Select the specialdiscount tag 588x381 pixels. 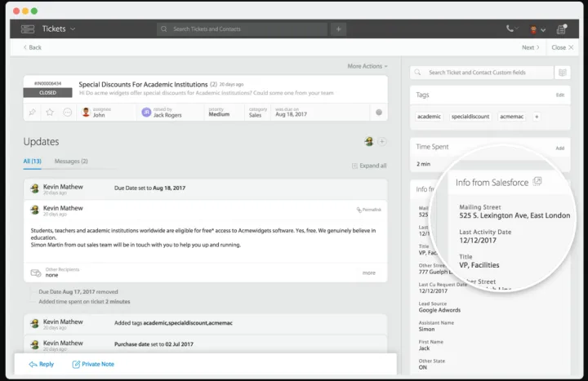[470, 117]
